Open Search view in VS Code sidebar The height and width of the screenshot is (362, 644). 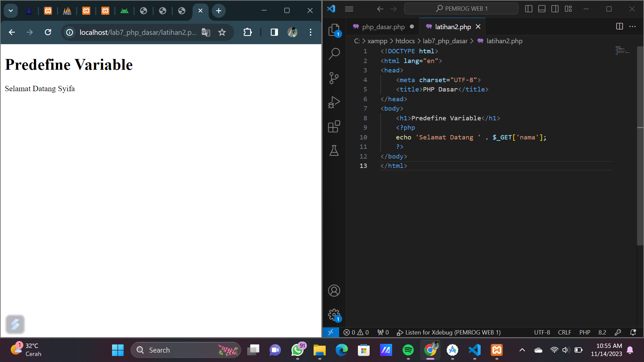pyautogui.click(x=334, y=53)
